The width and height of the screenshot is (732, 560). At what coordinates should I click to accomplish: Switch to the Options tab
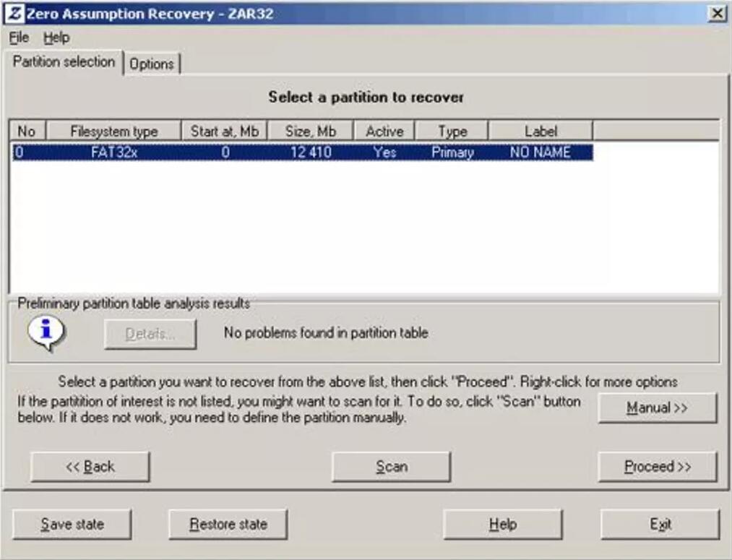click(152, 64)
